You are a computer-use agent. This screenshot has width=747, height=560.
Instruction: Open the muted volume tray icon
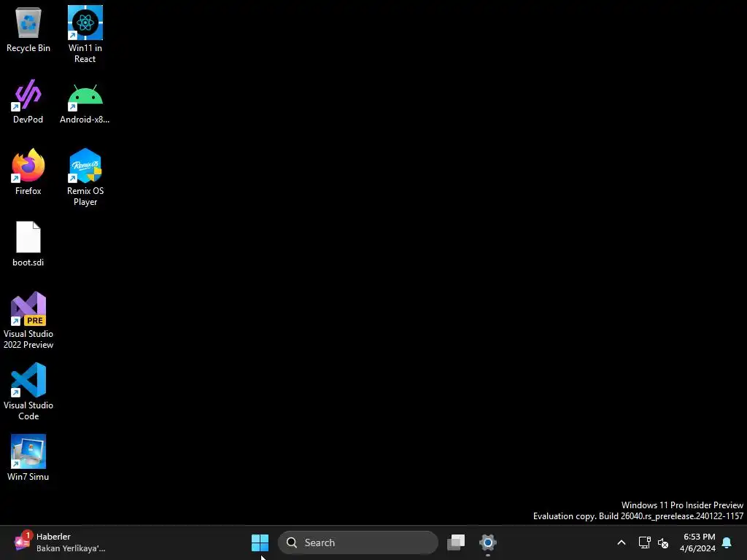coord(663,542)
